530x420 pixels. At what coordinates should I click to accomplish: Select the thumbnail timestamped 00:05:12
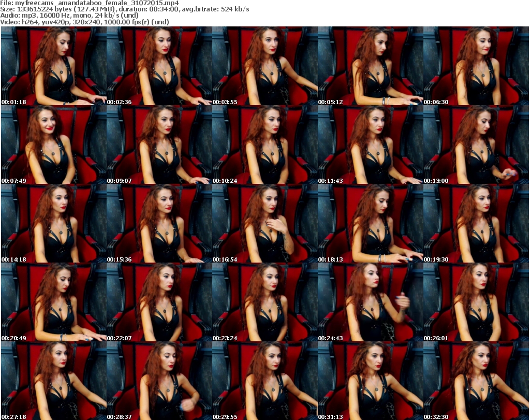click(370, 66)
